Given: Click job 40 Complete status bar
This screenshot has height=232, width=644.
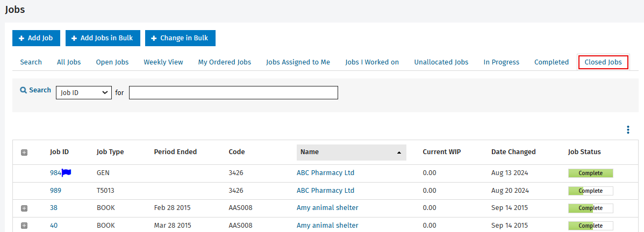Looking at the screenshot, I should (x=591, y=226).
